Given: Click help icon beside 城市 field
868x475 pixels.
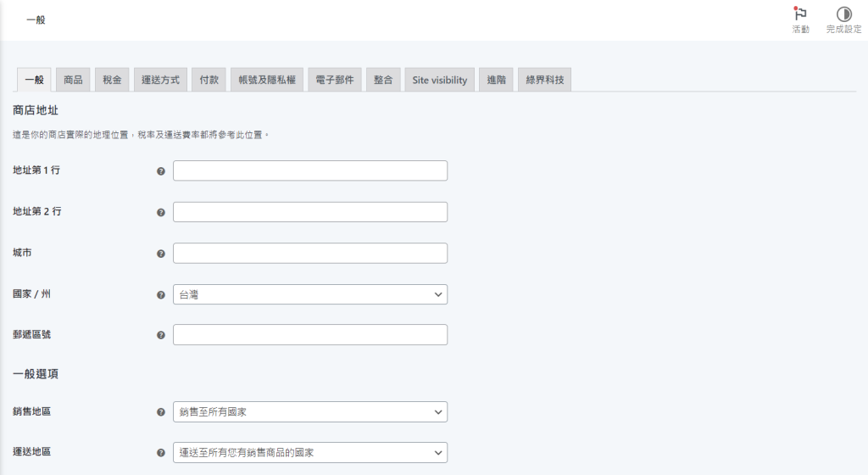Looking at the screenshot, I should [x=161, y=254].
